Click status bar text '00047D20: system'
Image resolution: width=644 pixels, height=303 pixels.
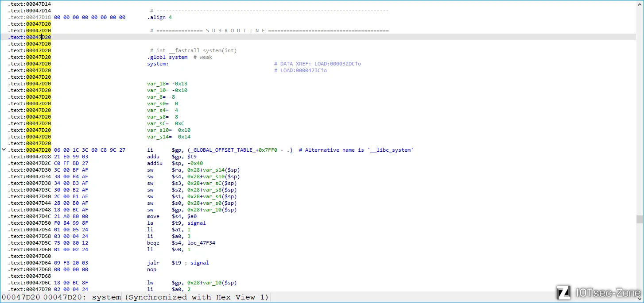click(x=82, y=297)
